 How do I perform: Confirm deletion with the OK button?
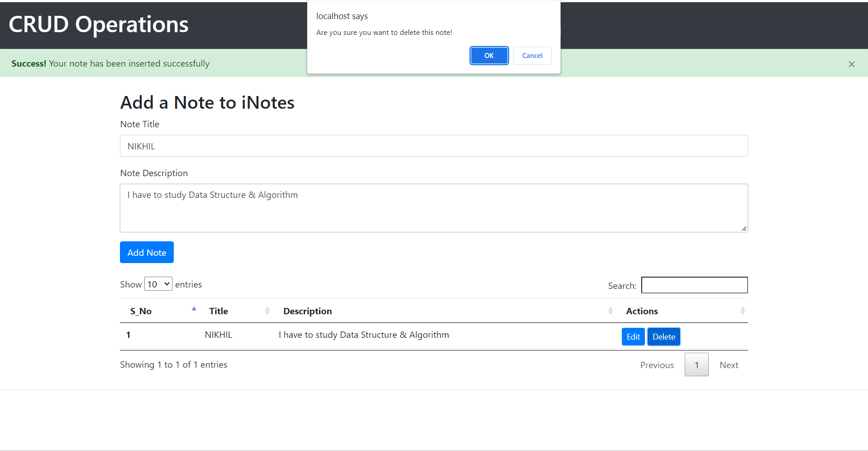[489, 56]
